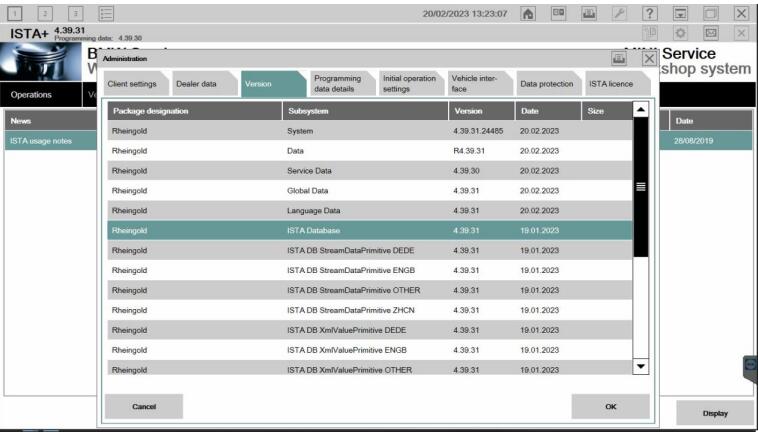Click the gear icon in second toolbar row
This screenshot has width=758, height=432.
click(680, 33)
